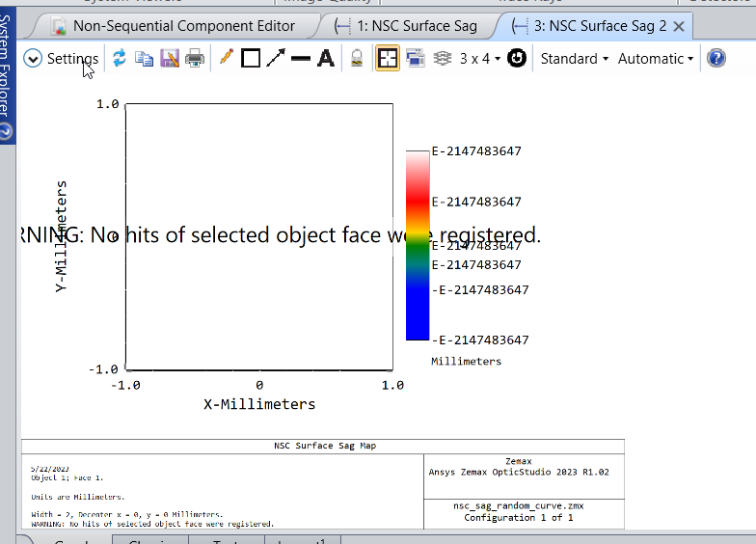Click the rainbow color scale bar
This screenshot has width=756, height=544.
tap(418, 245)
